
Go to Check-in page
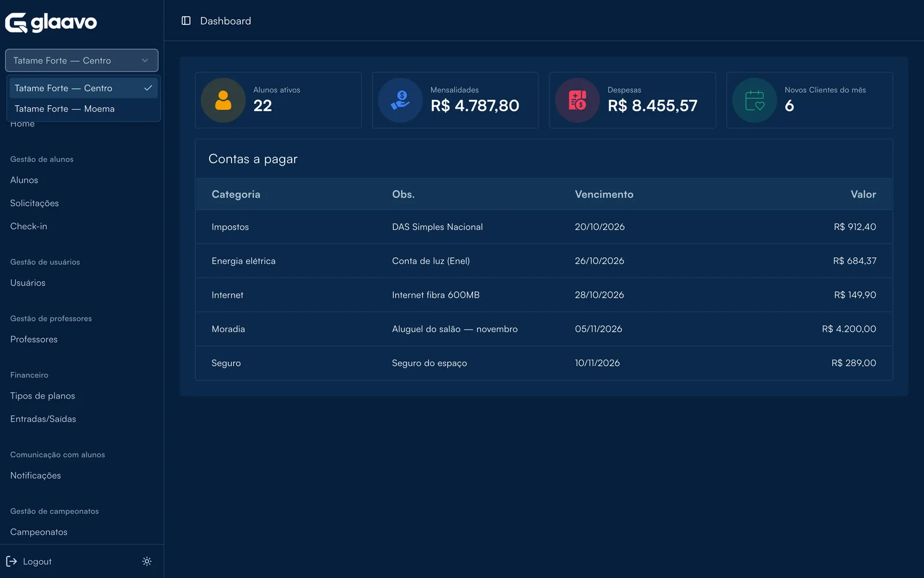click(x=29, y=226)
